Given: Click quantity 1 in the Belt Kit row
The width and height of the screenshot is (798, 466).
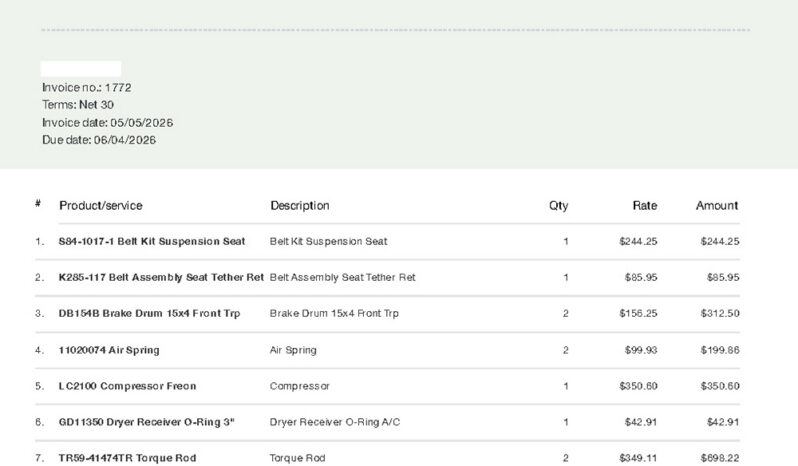Looking at the screenshot, I should coord(566,241).
